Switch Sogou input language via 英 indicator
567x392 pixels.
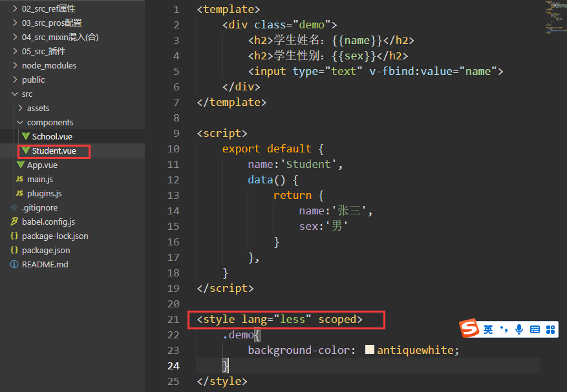pos(488,329)
